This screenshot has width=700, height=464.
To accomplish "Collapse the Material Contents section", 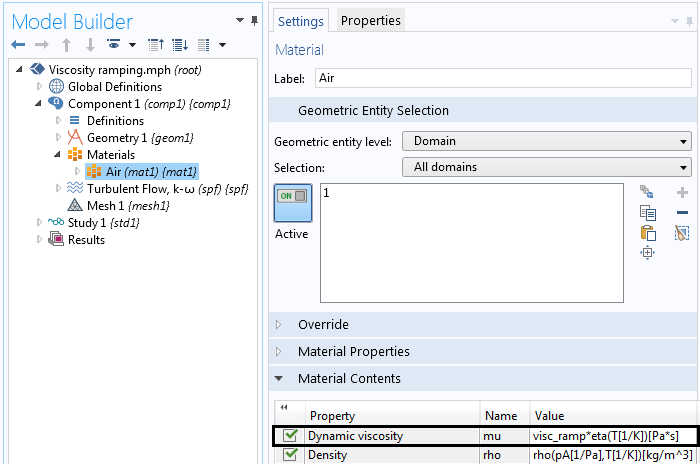I will coord(279,379).
